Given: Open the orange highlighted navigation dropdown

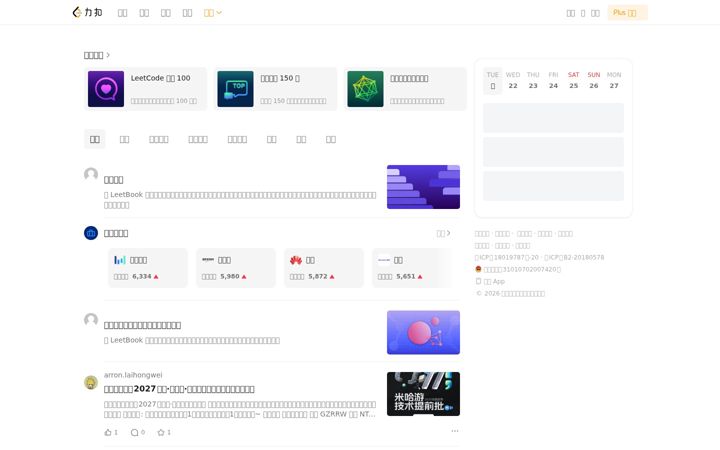Looking at the screenshot, I should click(213, 13).
